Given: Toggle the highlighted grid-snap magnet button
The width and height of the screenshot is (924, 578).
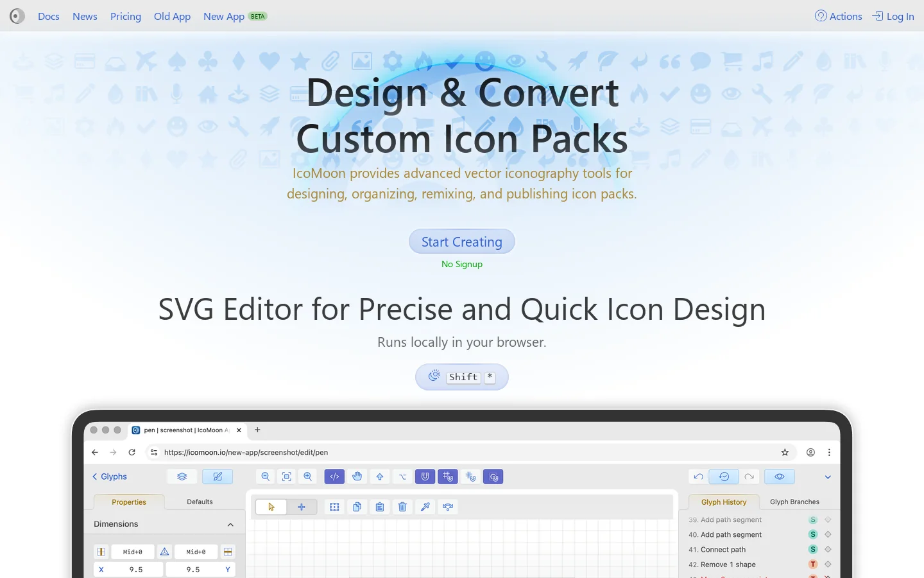Looking at the screenshot, I should coord(448,477).
